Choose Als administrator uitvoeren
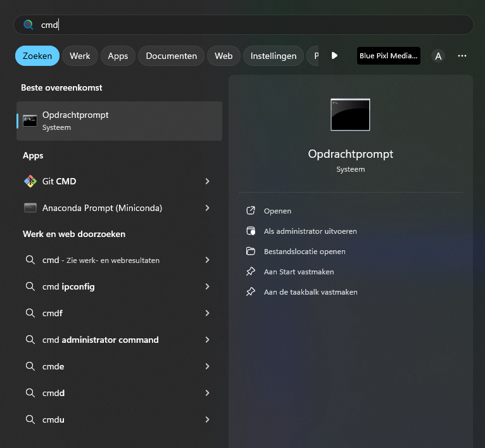 tap(310, 231)
